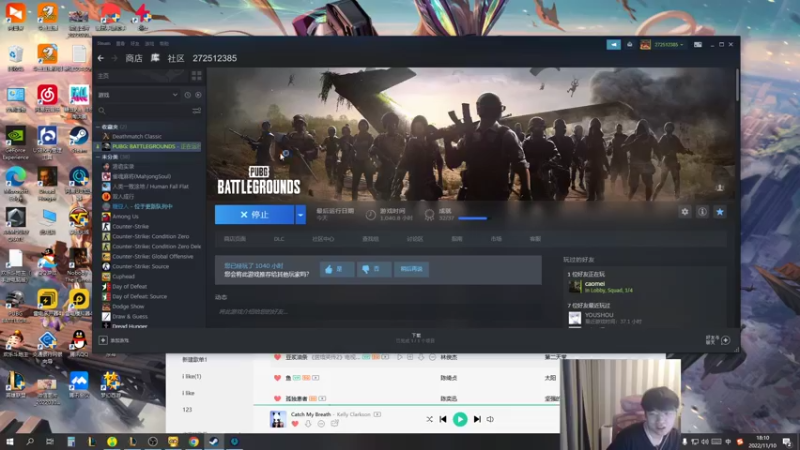
Task: Open the 272512385 profile tab
Action: [x=214, y=58]
